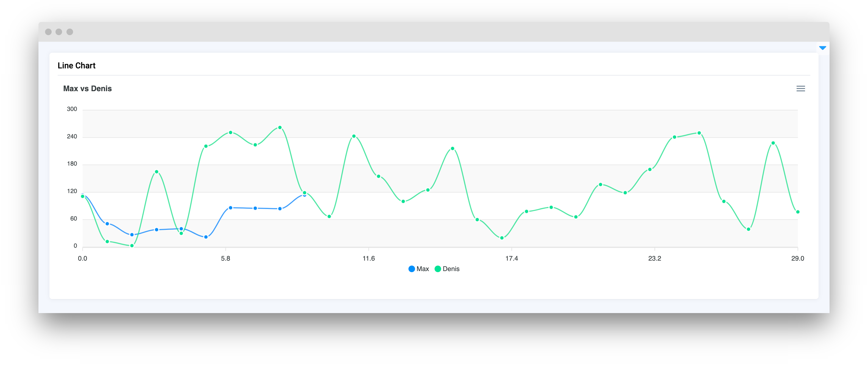Click the lowest blue Max data point

coord(206,237)
